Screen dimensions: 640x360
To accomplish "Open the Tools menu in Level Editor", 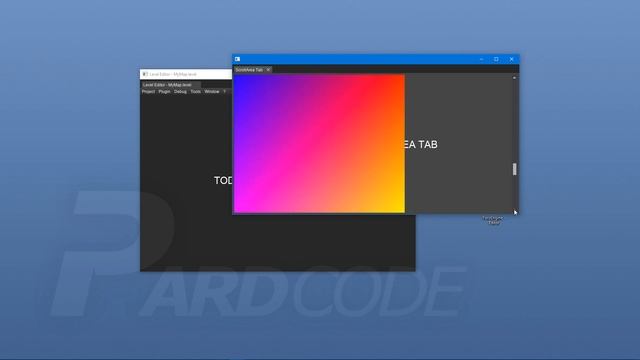I will (196, 92).
